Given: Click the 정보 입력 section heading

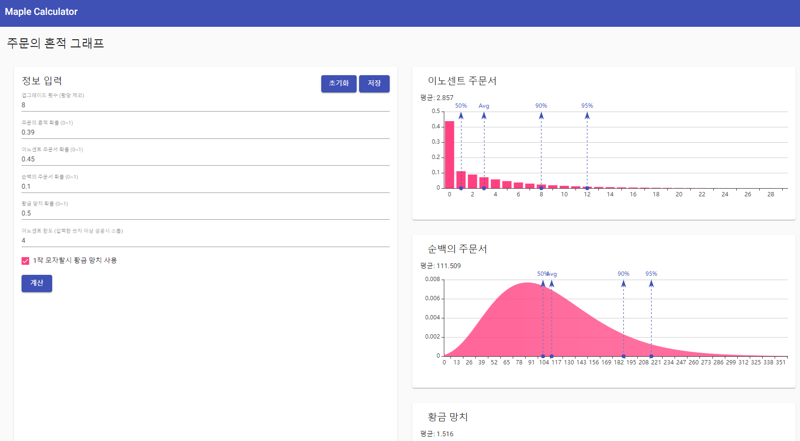Looking at the screenshot, I should tap(42, 81).
